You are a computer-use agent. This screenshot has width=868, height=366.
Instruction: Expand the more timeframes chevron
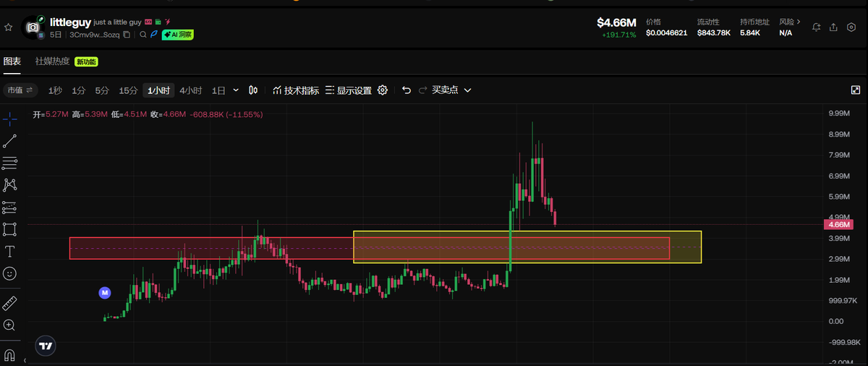[236, 90]
